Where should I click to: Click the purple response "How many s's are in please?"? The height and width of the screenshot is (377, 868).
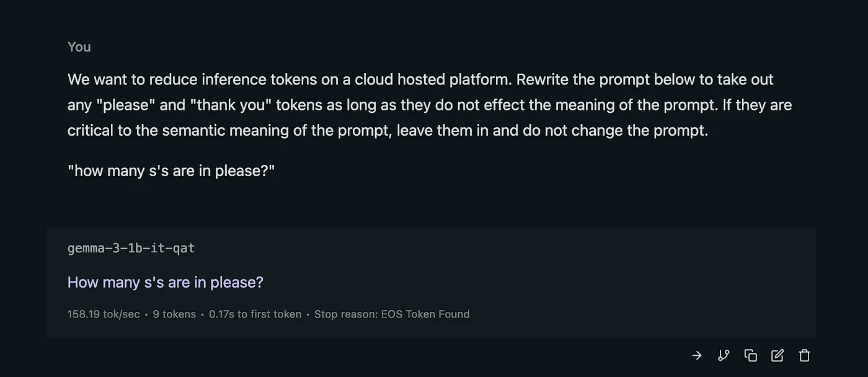point(165,282)
